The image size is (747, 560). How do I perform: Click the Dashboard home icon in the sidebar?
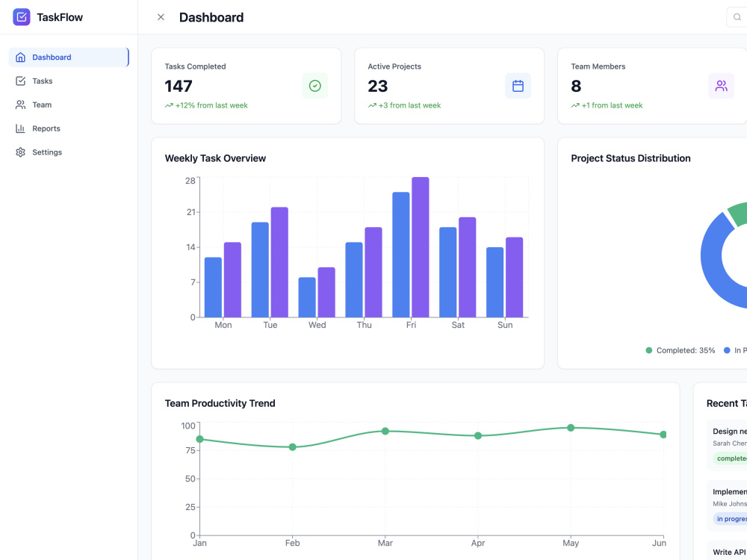(20, 57)
